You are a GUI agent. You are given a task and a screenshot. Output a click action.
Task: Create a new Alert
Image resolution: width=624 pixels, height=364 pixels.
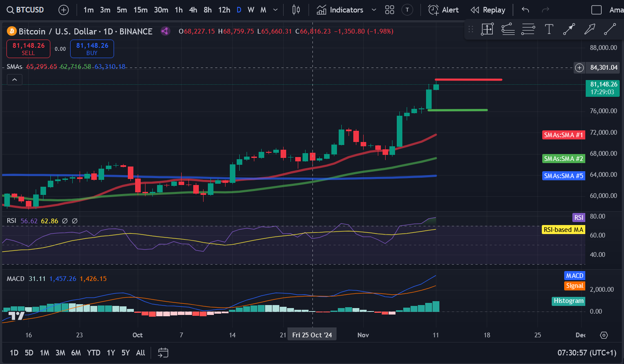[444, 10]
